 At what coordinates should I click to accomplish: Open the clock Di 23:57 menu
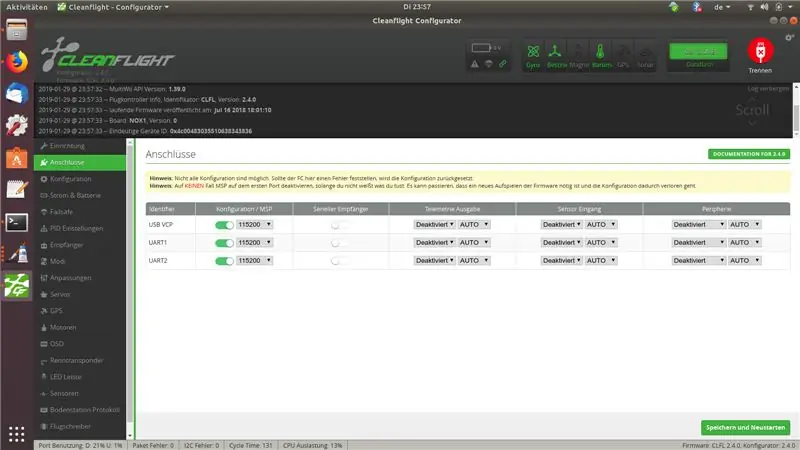click(417, 7)
